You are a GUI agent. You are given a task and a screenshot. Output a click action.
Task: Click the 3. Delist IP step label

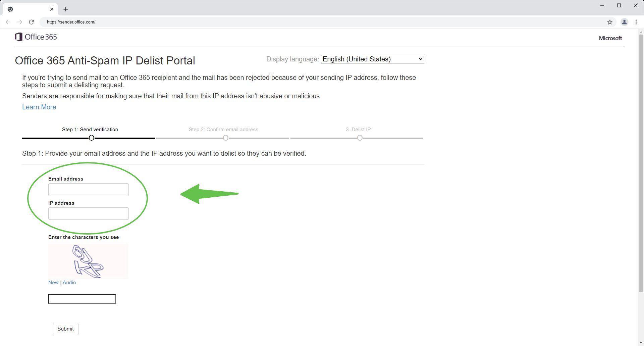coord(358,130)
